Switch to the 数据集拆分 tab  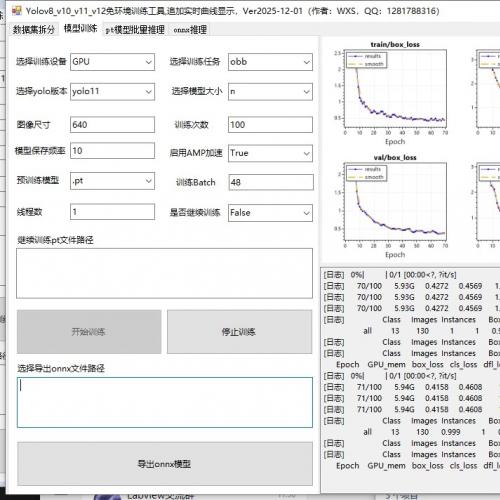click(34, 29)
